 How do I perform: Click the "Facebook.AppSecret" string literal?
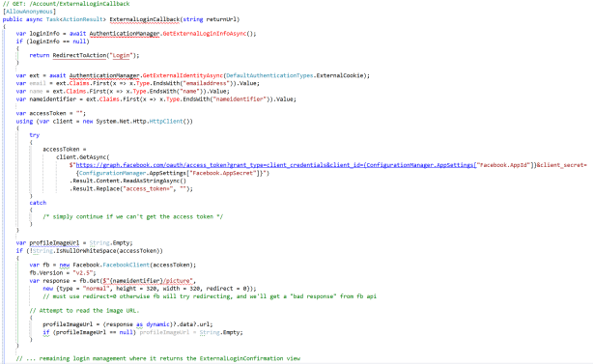pyautogui.click(x=223, y=173)
